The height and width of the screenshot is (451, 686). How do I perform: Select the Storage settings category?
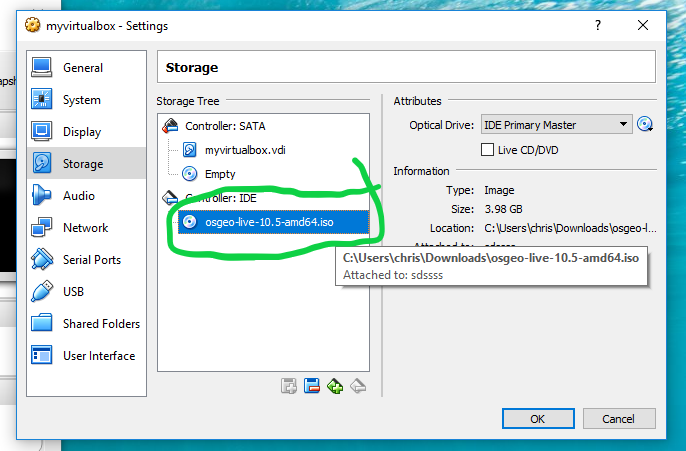[86, 164]
